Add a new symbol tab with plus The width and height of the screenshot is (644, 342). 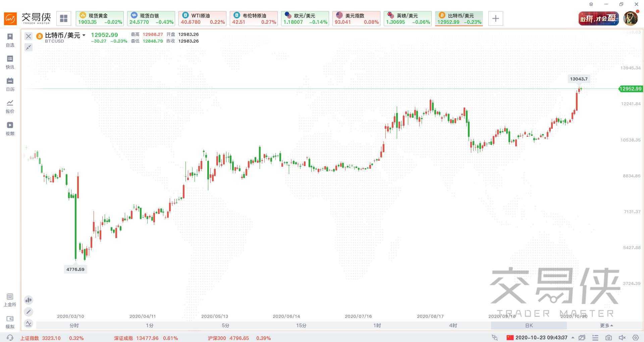point(496,18)
